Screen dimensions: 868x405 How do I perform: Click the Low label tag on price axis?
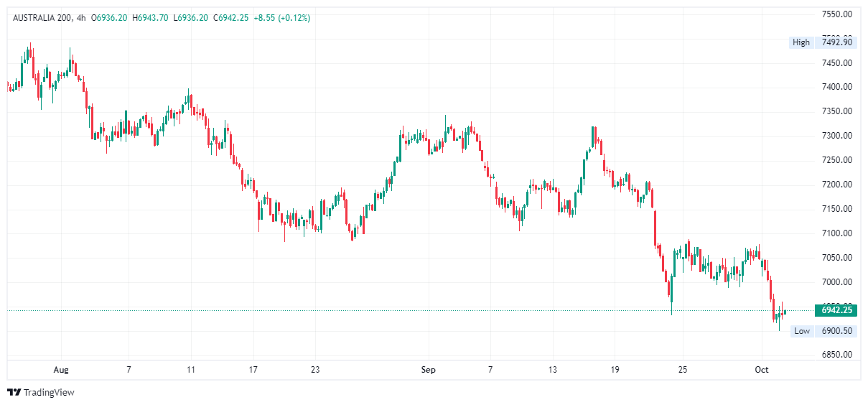click(802, 331)
